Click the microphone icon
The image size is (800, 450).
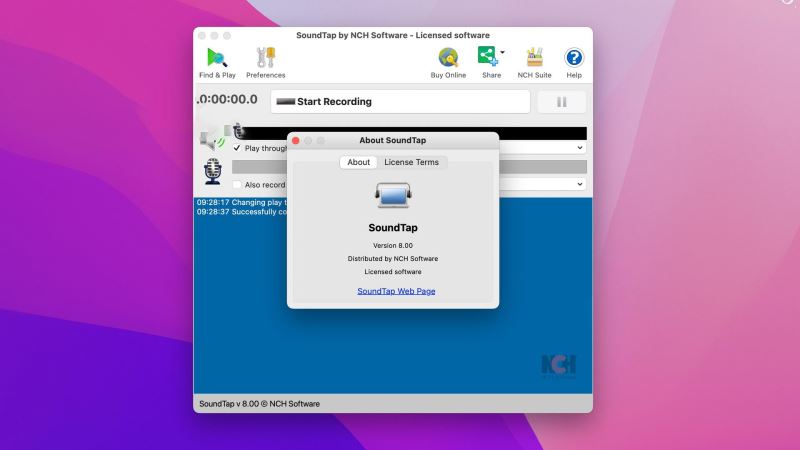[213, 171]
